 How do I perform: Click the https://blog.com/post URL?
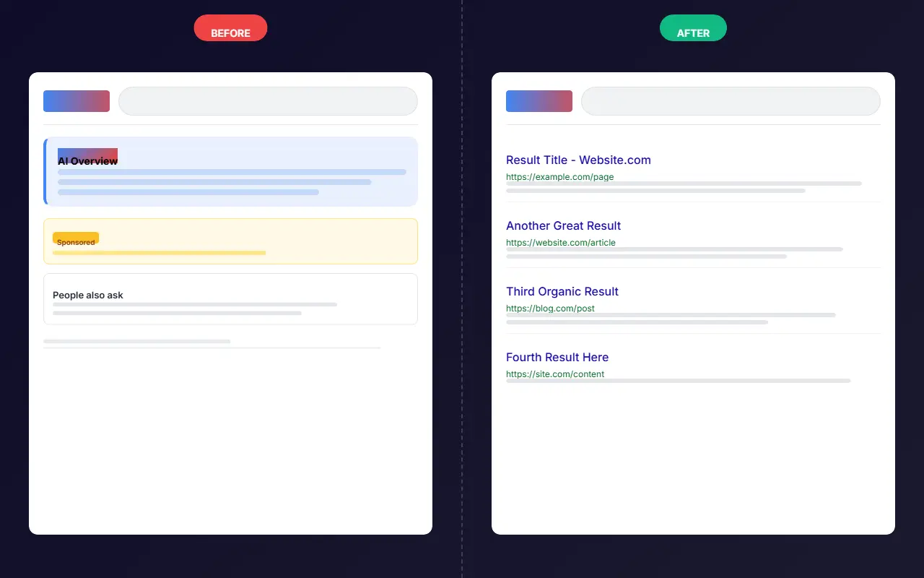point(550,309)
